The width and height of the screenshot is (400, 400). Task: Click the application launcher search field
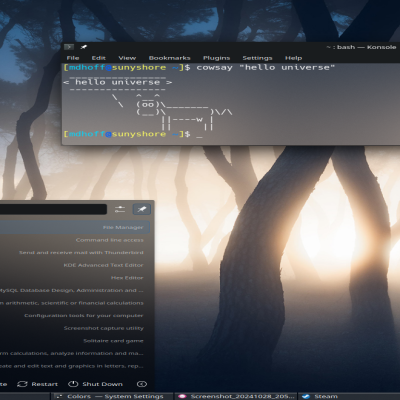point(53,209)
